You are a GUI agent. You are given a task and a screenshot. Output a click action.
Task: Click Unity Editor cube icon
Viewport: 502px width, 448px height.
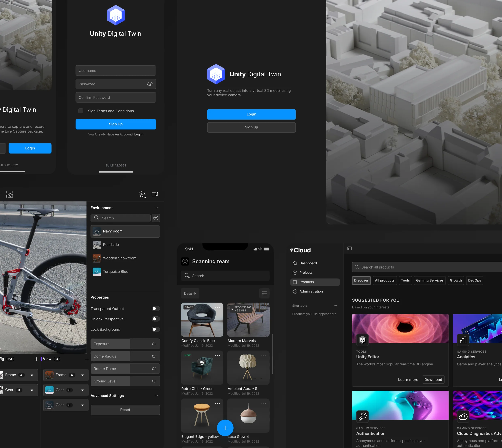[x=362, y=340]
